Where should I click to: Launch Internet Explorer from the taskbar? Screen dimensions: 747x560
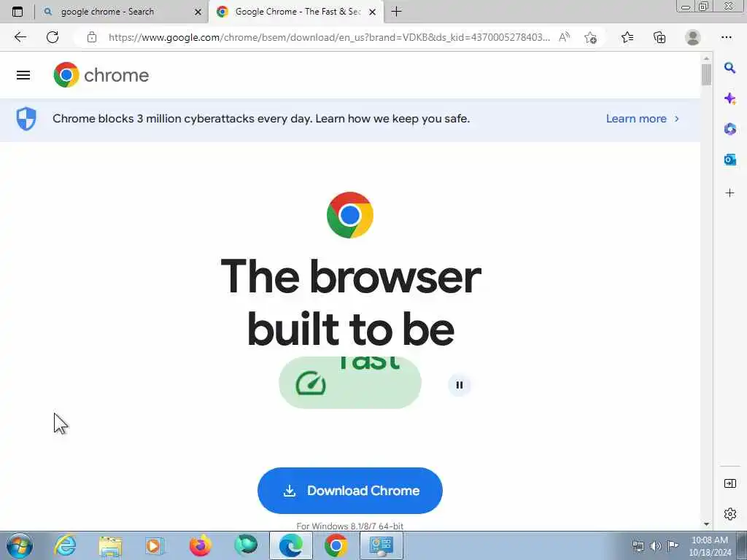pyautogui.click(x=65, y=545)
